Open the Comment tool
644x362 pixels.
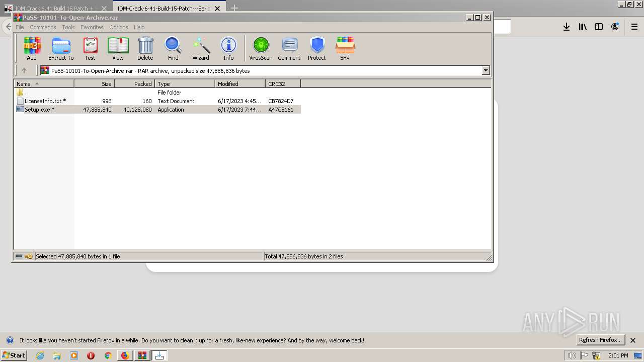(289, 49)
